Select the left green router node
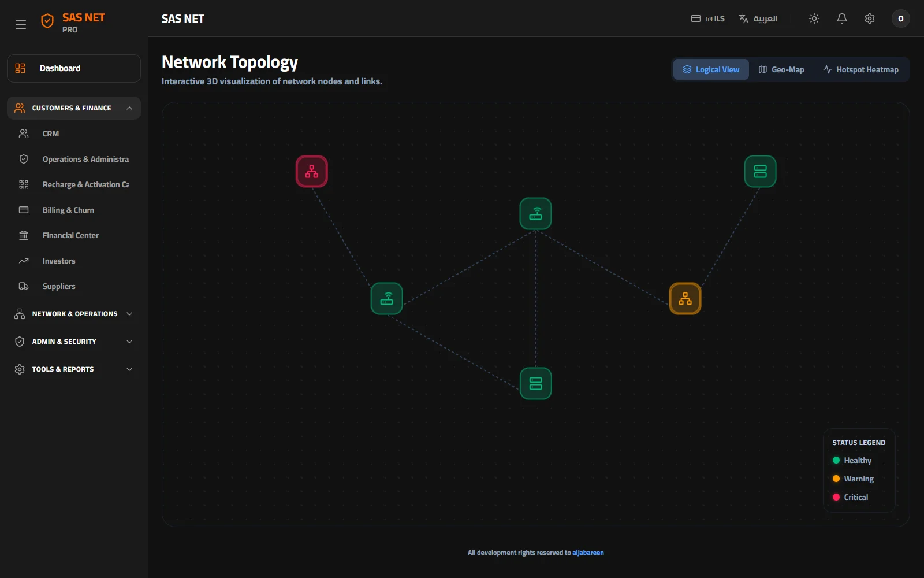Image resolution: width=924 pixels, height=578 pixels. click(387, 299)
